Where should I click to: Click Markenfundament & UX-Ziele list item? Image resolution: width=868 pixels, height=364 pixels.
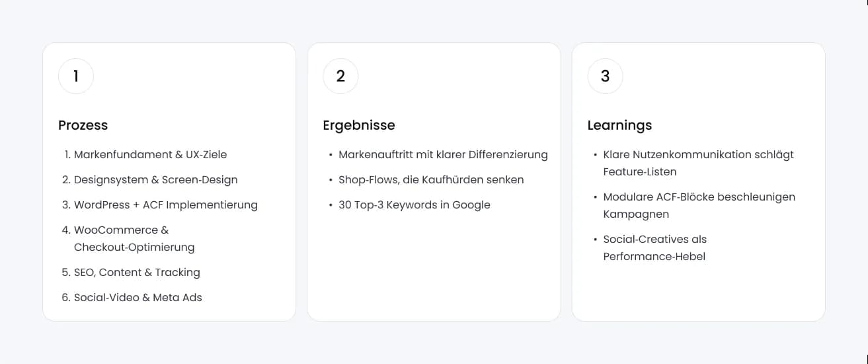(x=150, y=154)
